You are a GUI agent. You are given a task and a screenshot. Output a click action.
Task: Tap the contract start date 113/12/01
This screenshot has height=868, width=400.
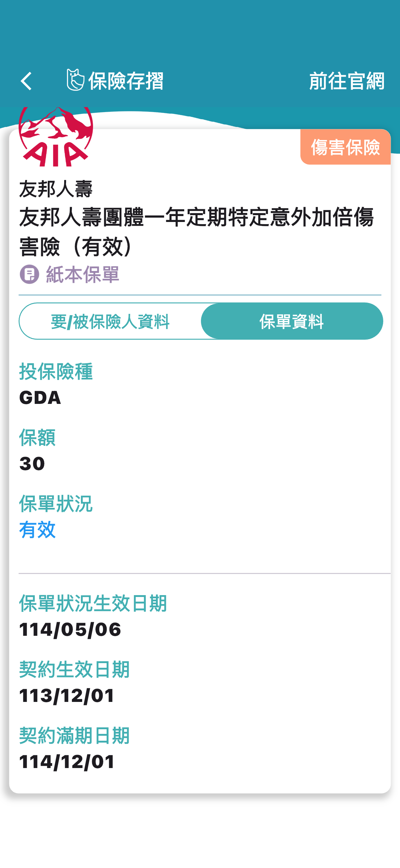coord(67,695)
